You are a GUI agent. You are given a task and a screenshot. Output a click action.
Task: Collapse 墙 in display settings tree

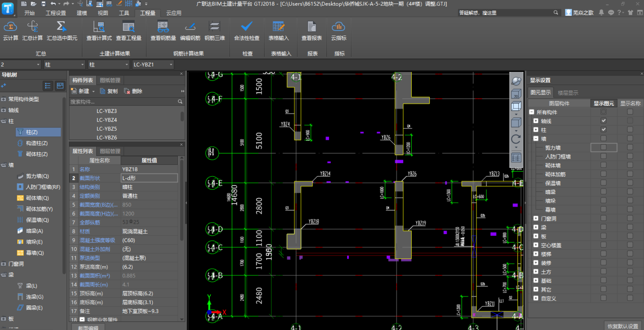536,138
